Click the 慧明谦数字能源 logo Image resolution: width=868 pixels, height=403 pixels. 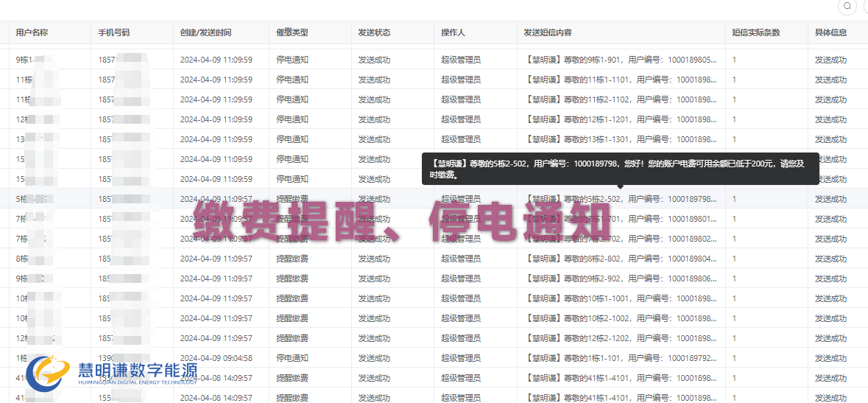(x=112, y=373)
